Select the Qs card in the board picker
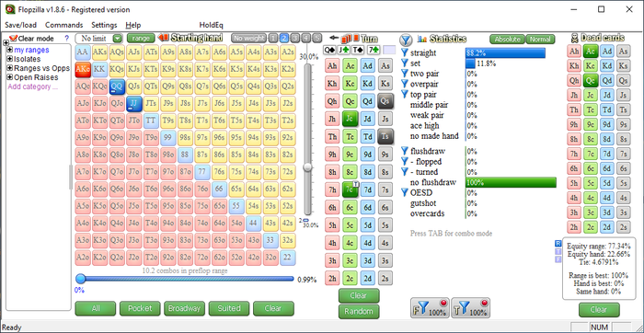The width and height of the screenshot is (644, 333). [x=385, y=101]
